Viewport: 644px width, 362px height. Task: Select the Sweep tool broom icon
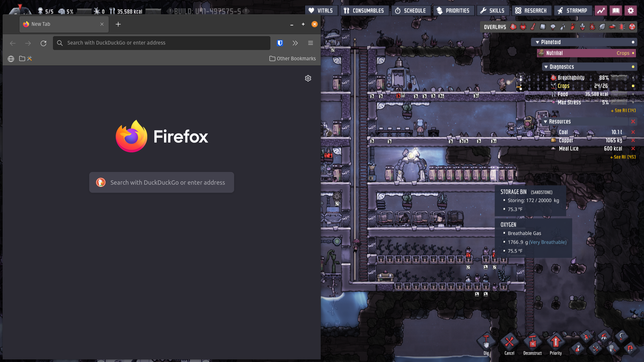604,337
